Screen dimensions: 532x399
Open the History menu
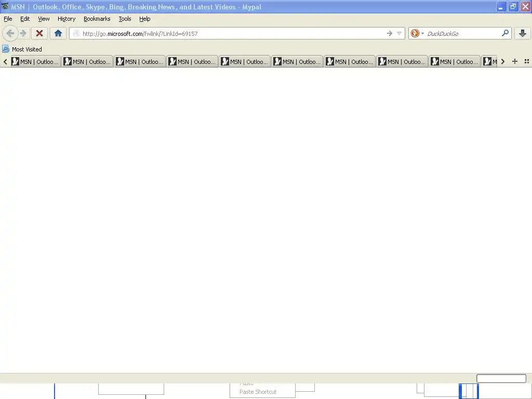click(66, 19)
